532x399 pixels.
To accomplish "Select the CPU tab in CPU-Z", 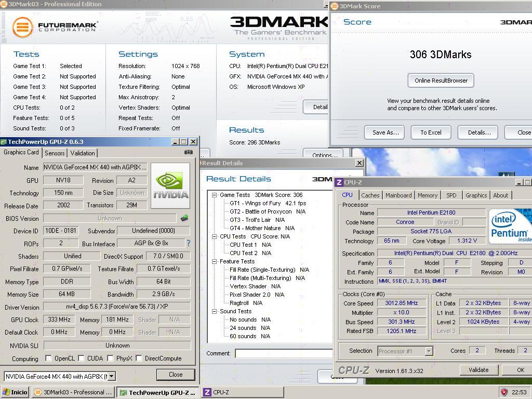I will (x=347, y=194).
